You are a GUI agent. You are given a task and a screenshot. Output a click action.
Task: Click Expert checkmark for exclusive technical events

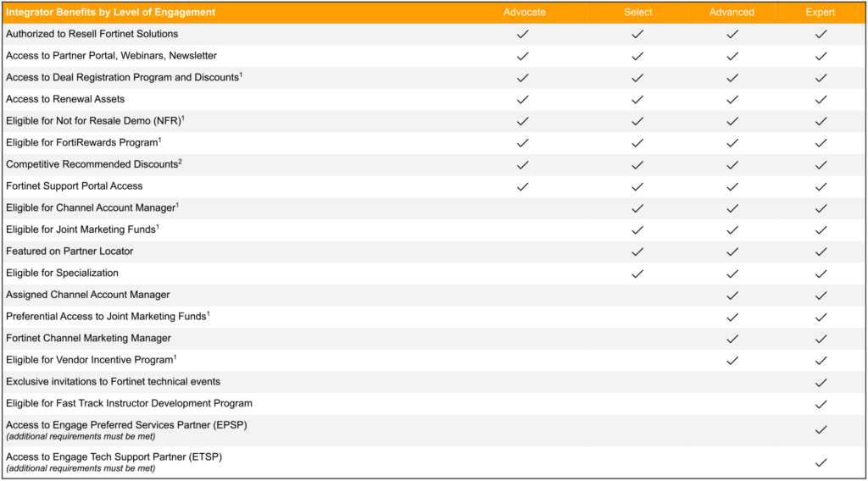(x=821, y=383)
